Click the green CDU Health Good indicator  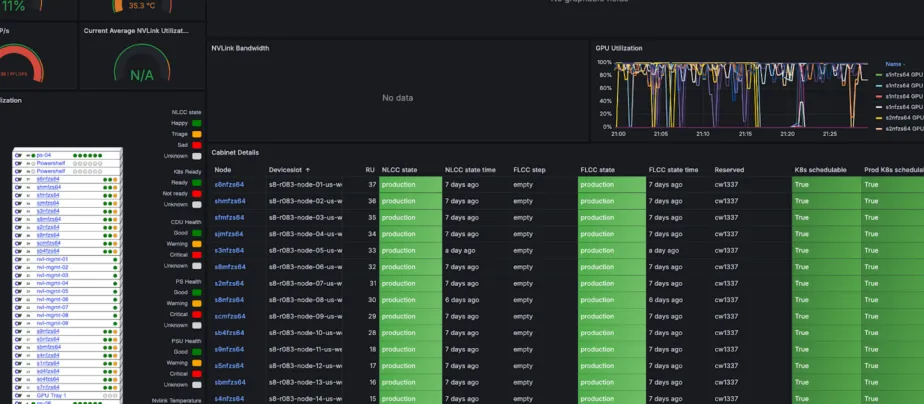197,232
